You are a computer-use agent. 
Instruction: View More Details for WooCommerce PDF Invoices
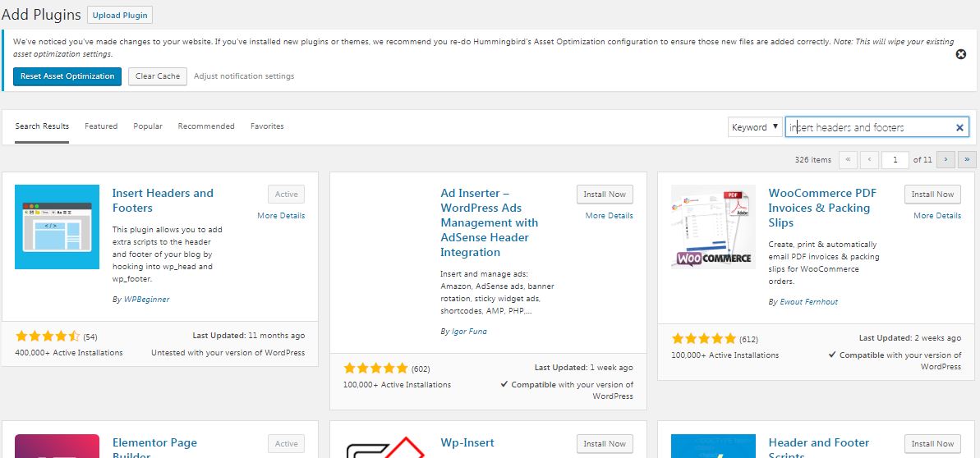tap(937, 216)
